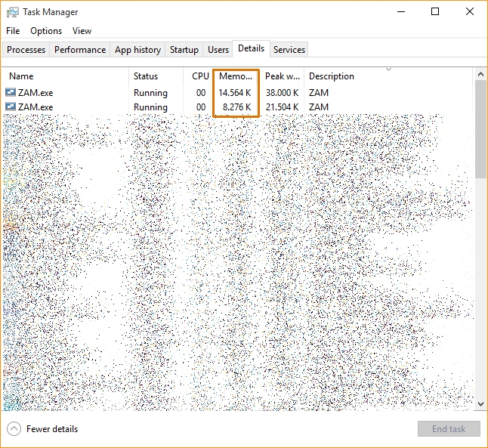Click ZAM description in the 21.504 K row
This screenshot has width=488, height=448.
click(318, 107)
